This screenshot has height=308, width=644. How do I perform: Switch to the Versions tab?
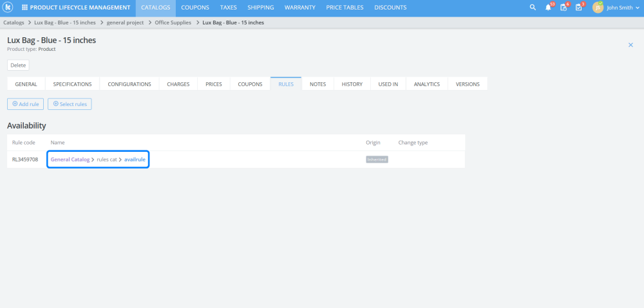pyautogui.click(x=468, y=84)
